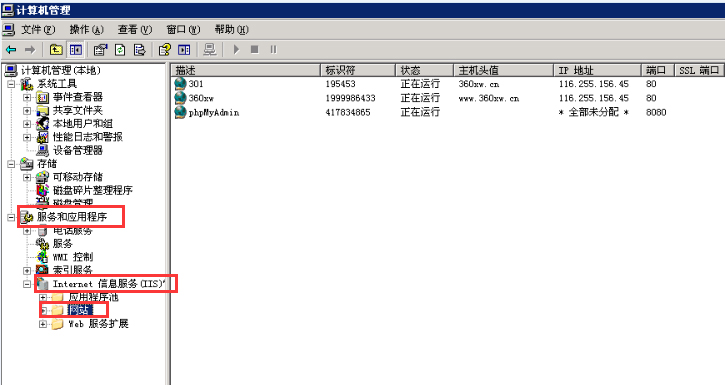Select 计算机管理(本地) root node
Image resolution: width=725 pixels, height=385 pixels.
pos(61,70)
